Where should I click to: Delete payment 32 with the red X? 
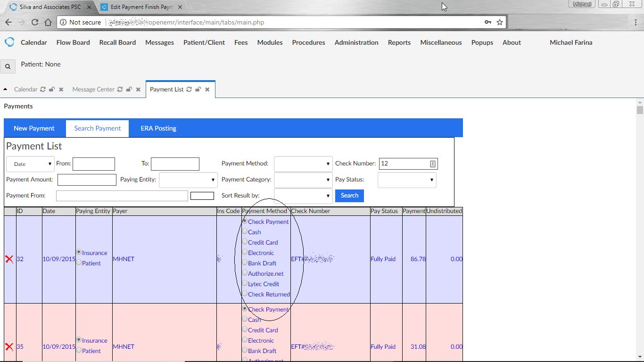[9, 259]
